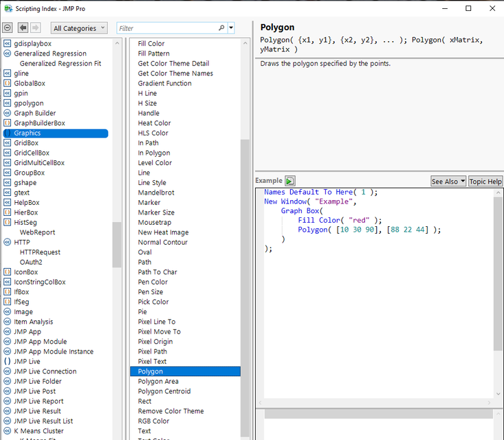Click the HTTP object icon
The height and width of the screenshot is (440, 504).
click(7, 242)
